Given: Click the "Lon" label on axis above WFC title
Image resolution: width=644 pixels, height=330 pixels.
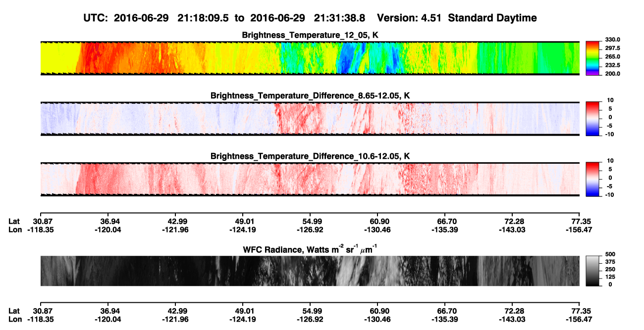Looking at the screenshot, I should click(x=15, y=230).
